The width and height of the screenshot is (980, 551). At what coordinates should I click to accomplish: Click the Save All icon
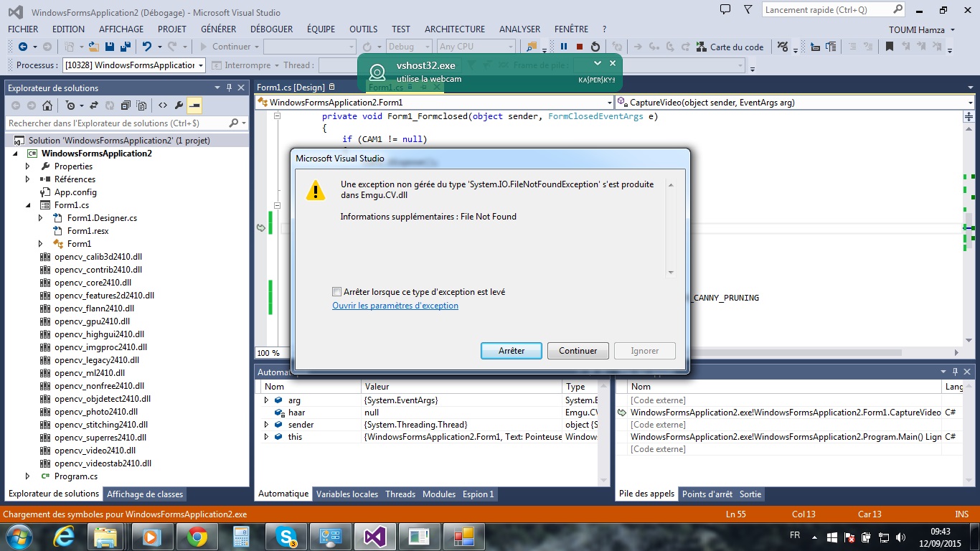[125, 47]
